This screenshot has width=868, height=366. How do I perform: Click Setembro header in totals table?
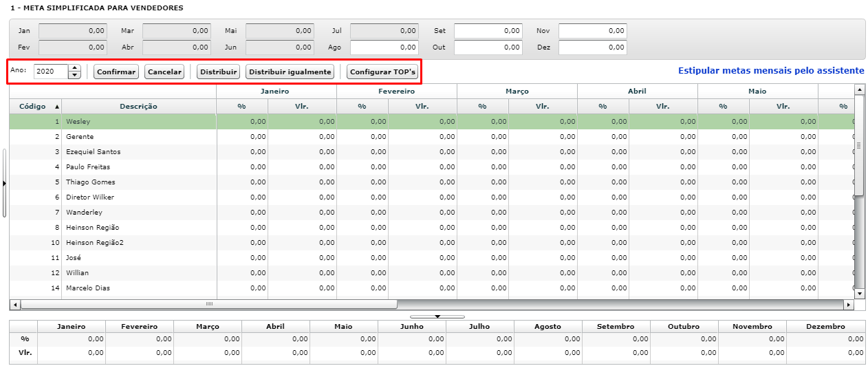(x=616, y=327)
